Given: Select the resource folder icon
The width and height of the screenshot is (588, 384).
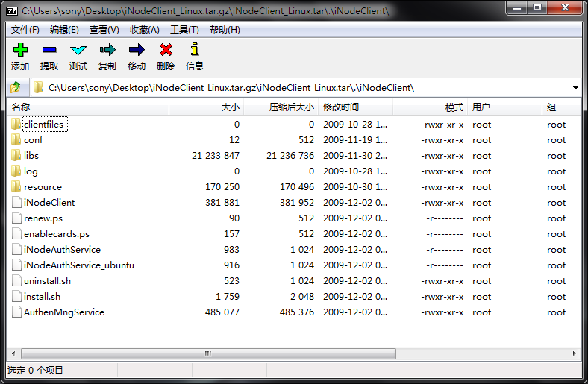Looking at the screenshot, I should point(16,186).
